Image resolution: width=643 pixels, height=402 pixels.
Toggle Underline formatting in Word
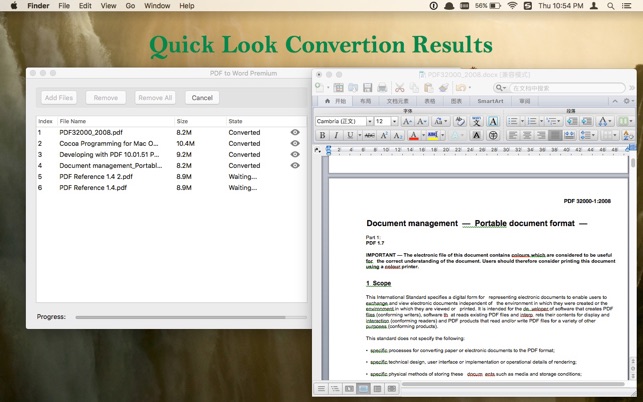350,135
